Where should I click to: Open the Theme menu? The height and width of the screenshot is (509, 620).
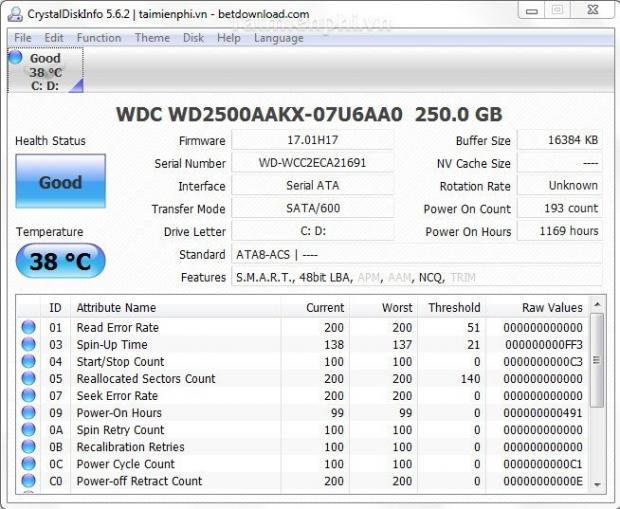coord(152,38)
